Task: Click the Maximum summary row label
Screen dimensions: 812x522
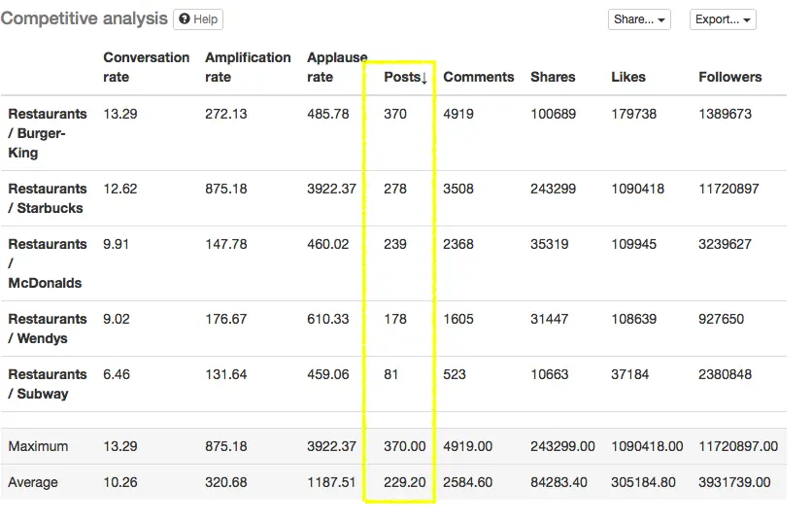Action: pos(38,446)
